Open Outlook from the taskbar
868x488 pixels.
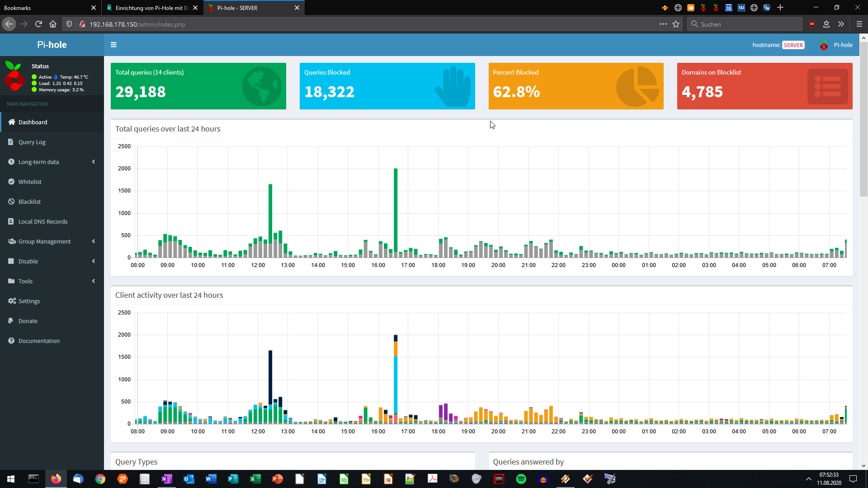point(189,479)
